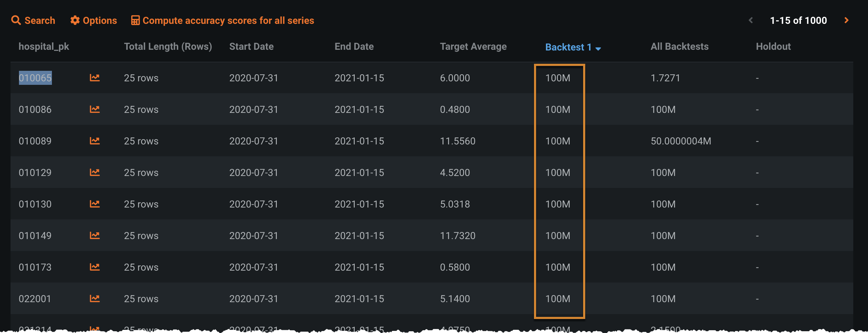Go to next page of series
Screen dimensions: 868x333
847,20
